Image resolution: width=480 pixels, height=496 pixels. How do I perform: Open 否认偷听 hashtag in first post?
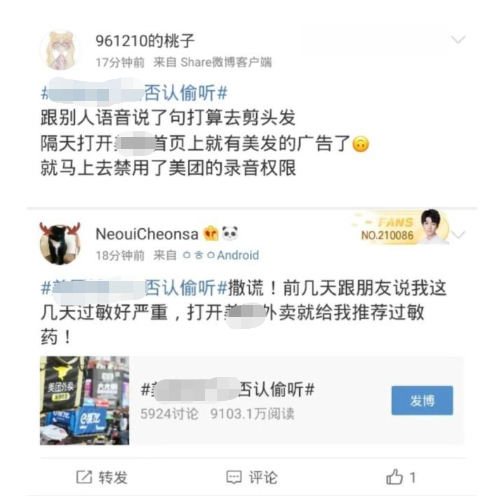pyautogui.click(x=134, y=93)
